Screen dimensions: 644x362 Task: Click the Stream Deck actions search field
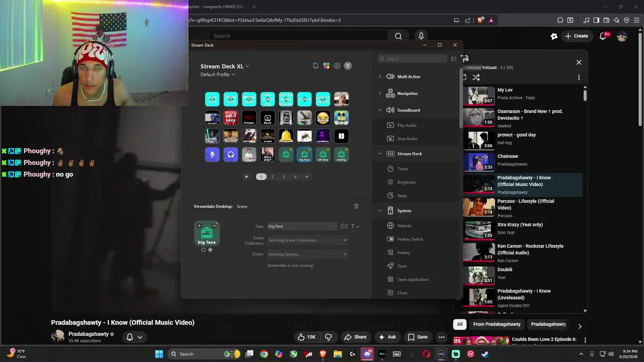tap(413, 59)
